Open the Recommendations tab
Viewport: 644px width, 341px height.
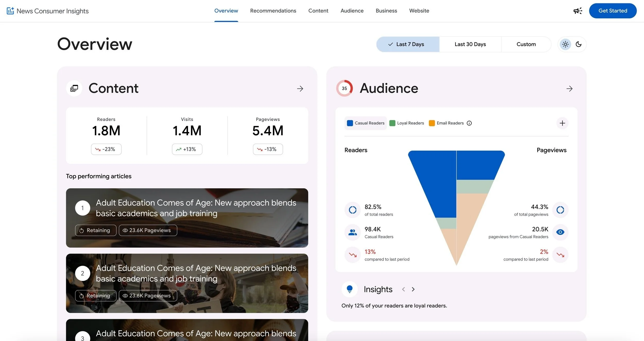(x=273, y=11)
